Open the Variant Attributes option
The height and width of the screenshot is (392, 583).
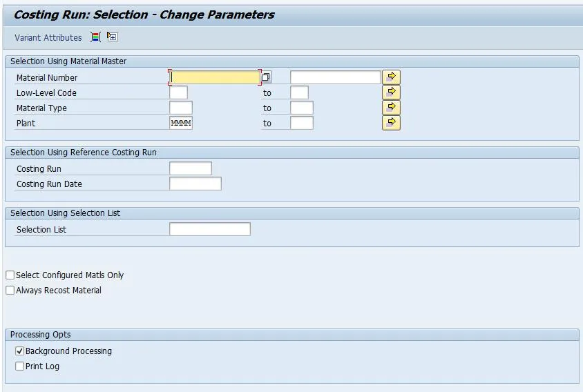coord(48,37)
